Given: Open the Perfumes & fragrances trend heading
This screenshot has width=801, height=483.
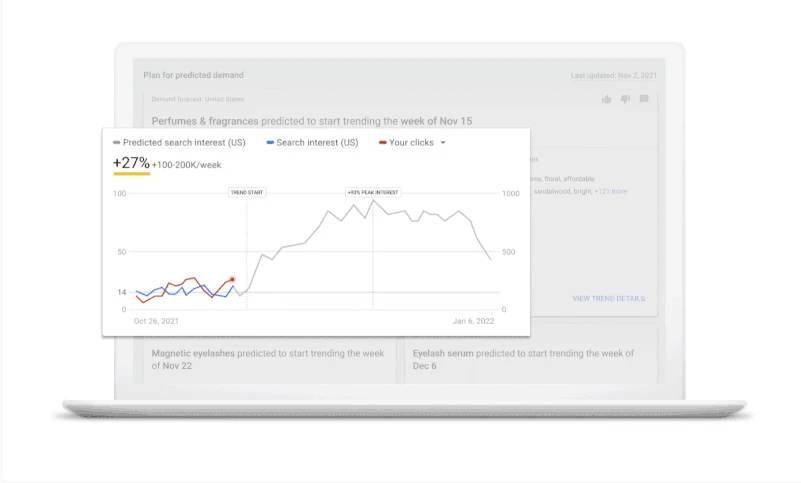Looking at the screenshot, I should (312, 121).
